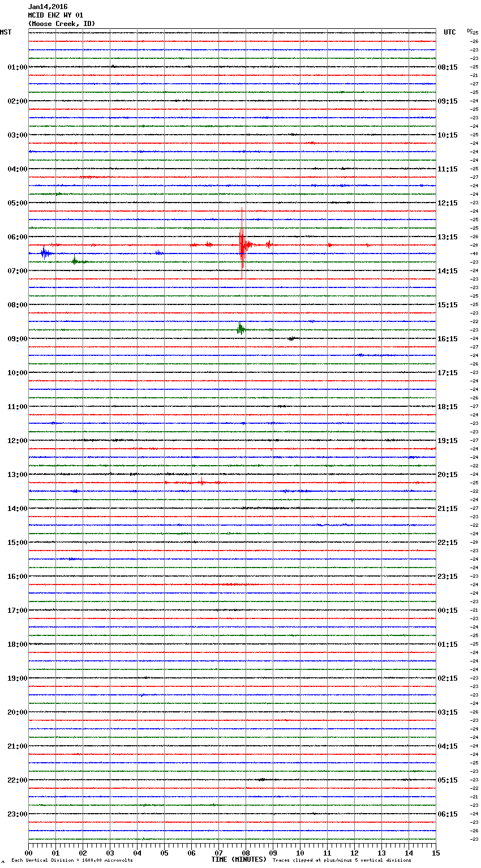Click minute 15 on the time axis

436,853
